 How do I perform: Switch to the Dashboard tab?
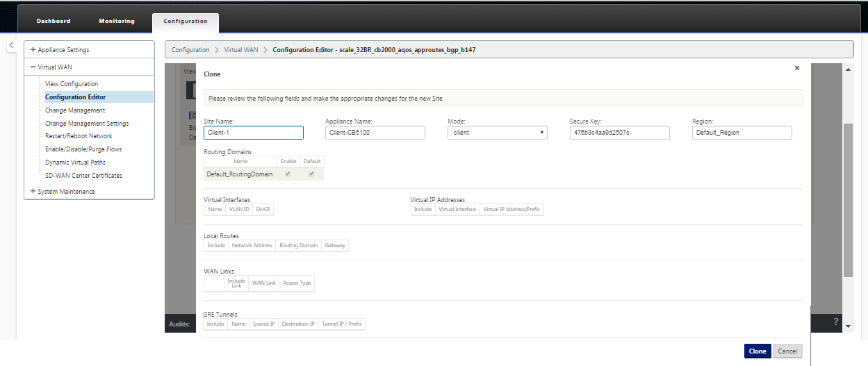54,22
